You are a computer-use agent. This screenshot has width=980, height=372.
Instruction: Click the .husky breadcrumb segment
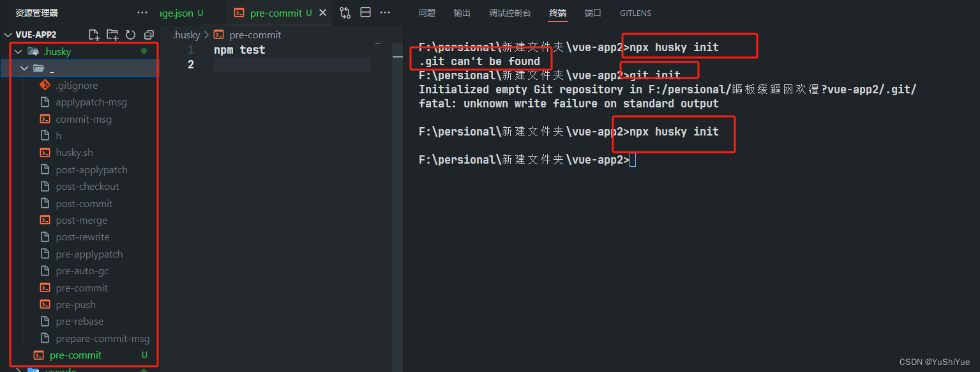tap(186, 35)
